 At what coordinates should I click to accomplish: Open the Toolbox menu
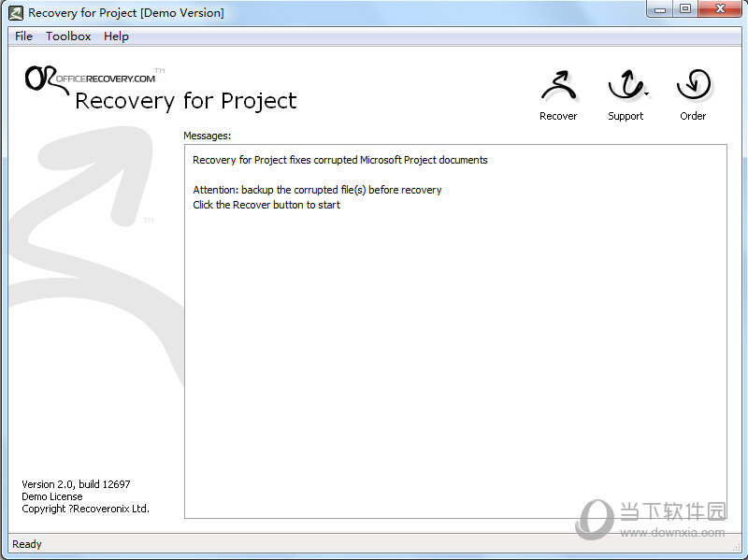click(68, 36)
